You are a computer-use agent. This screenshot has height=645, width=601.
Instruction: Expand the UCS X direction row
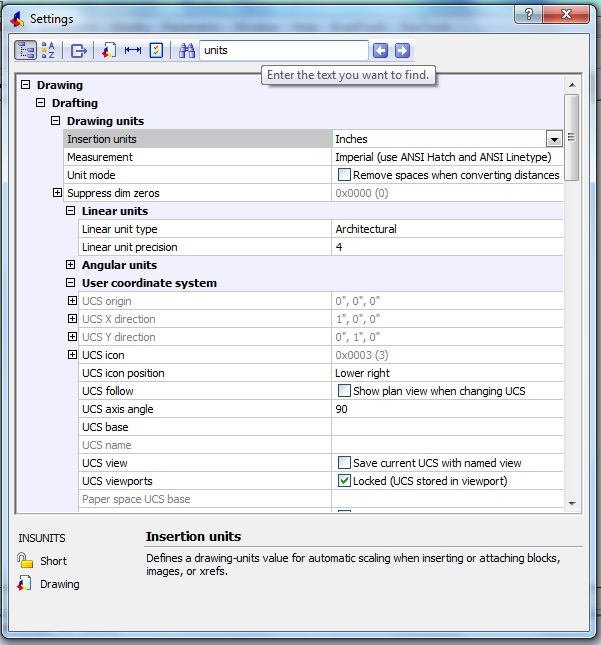pos(72,318)
